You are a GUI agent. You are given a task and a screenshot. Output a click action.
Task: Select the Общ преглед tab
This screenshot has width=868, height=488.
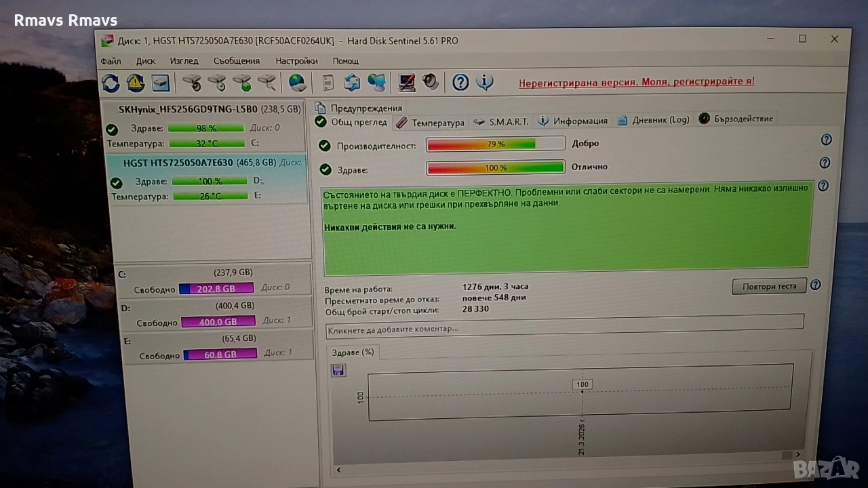click(351, 122)
